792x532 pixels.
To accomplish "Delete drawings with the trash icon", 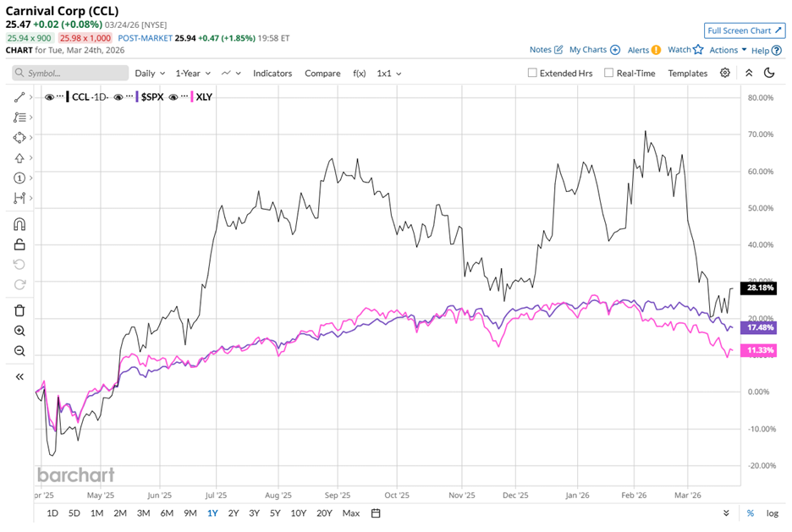I will [x=19, y=310].
